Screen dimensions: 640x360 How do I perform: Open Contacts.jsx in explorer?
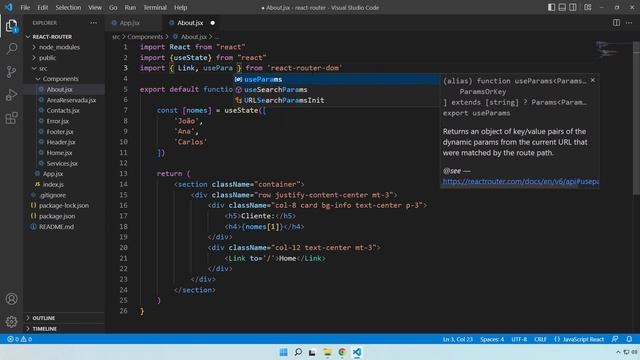pos(63,111)
